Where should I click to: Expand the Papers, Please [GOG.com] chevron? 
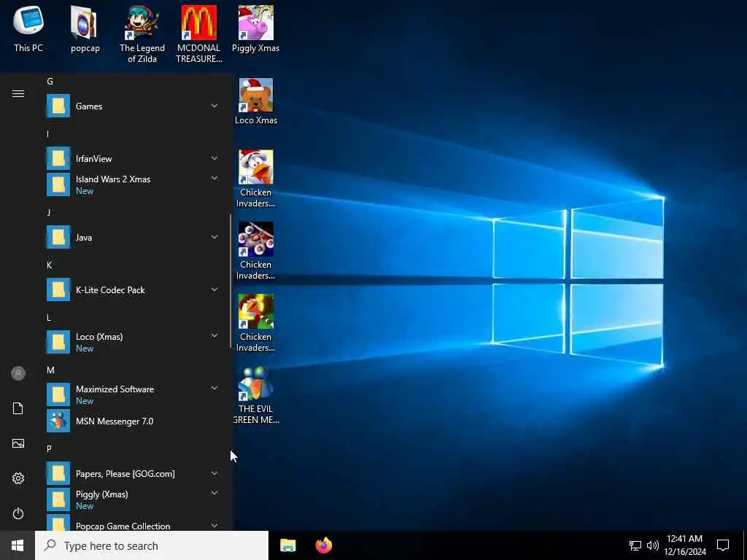click(x=214, y=473)
